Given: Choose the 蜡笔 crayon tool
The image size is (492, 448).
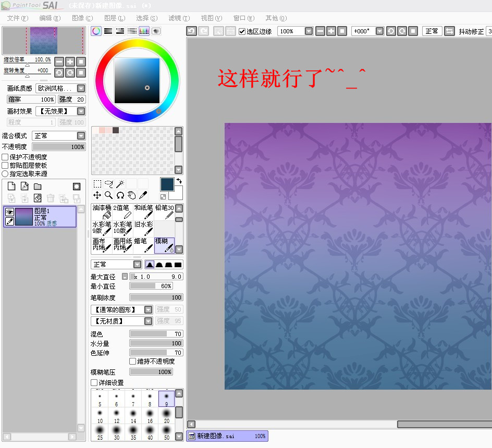Looking at the screenshot, I should [x=143, y=245].
